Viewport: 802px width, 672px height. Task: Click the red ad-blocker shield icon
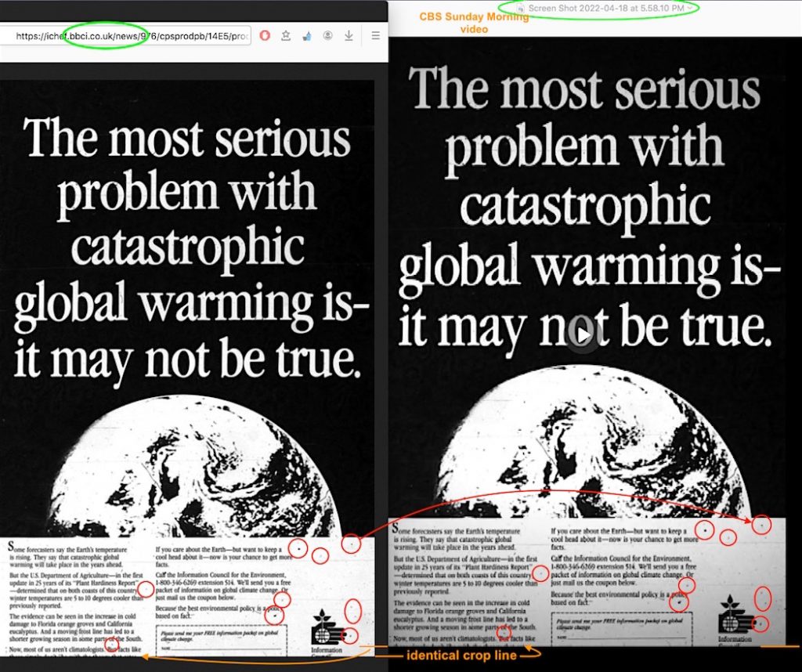[266, 35]
